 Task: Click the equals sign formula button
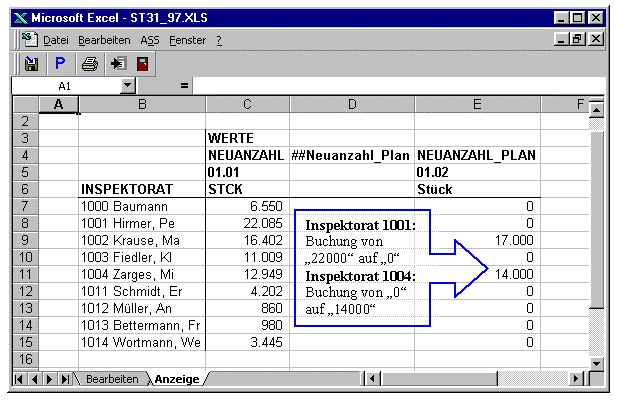pos(184,87)
